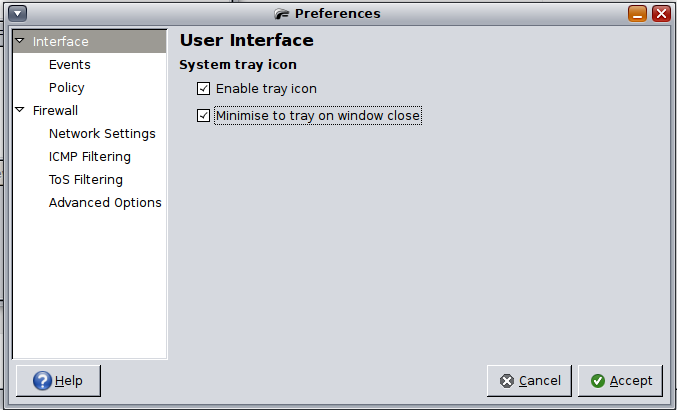This screenshot has height=410, width=677.
Task: Minimize the Preferences window
Action: coord(637,13)
